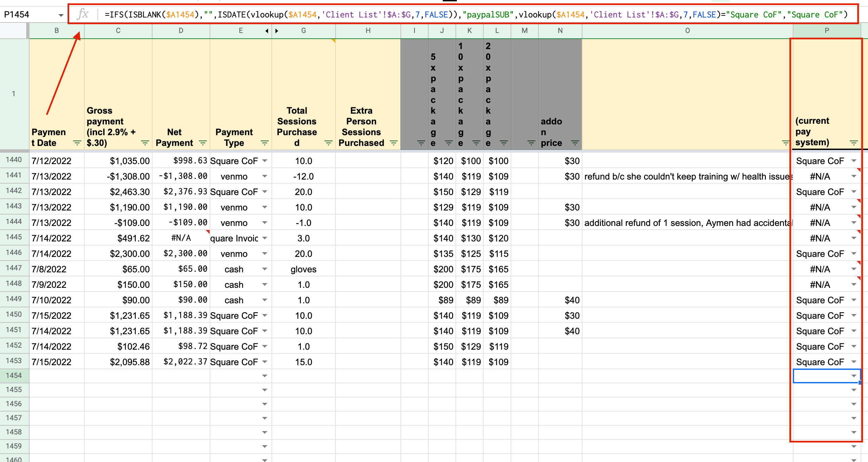
Task: Select column C header
Action: point(118,31)
